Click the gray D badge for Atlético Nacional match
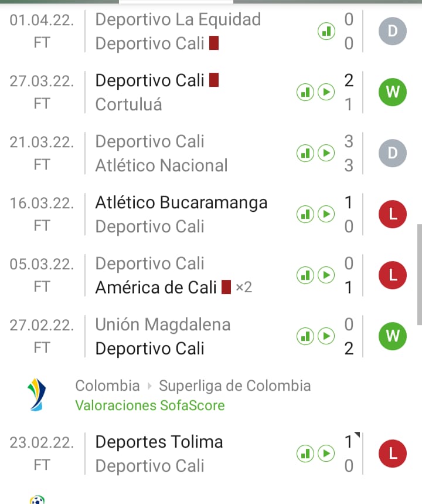This screenshot has width=422, height=504. click(393, 154)
